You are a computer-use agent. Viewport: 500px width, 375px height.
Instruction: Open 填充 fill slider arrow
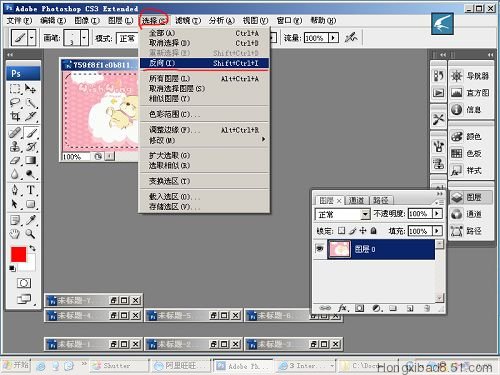[x=437, y=231]
